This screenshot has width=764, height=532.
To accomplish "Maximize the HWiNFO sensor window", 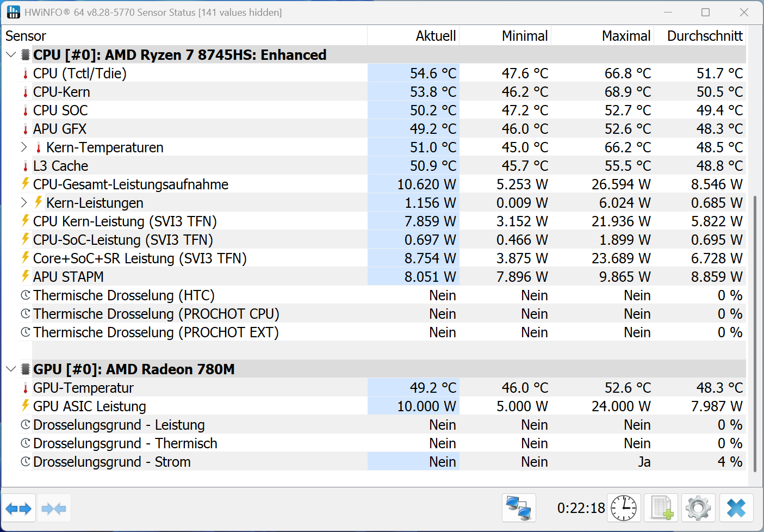I will point(706,12).
